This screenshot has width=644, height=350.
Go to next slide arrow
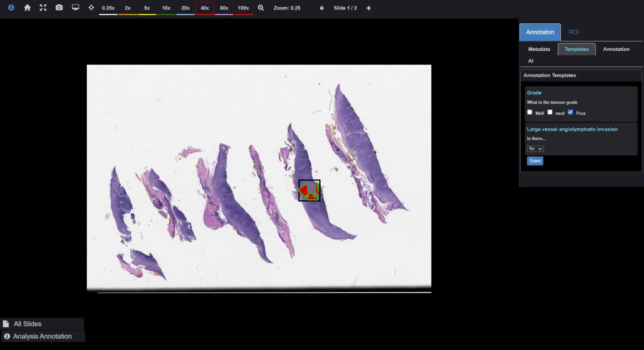(369, 8)
